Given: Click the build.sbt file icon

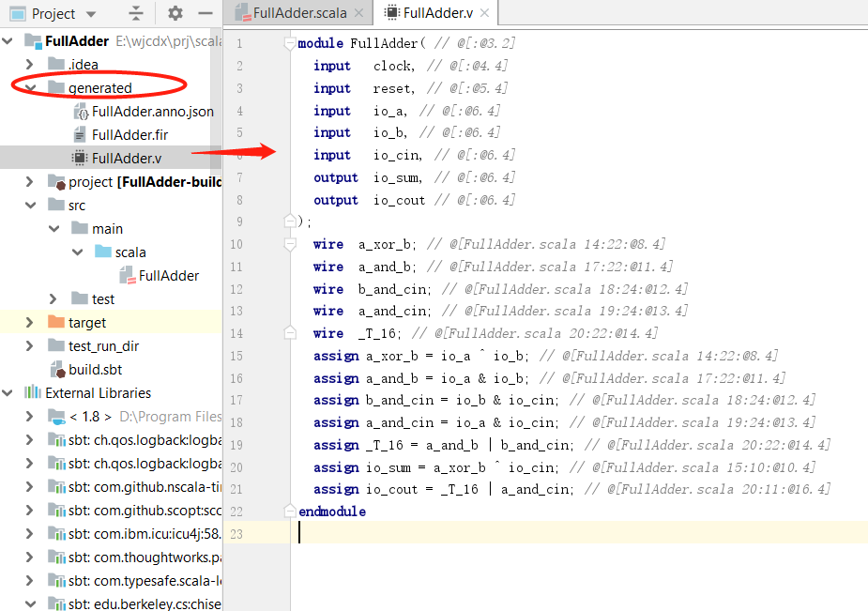Looking at the screenshot, I should pos(57,369).
